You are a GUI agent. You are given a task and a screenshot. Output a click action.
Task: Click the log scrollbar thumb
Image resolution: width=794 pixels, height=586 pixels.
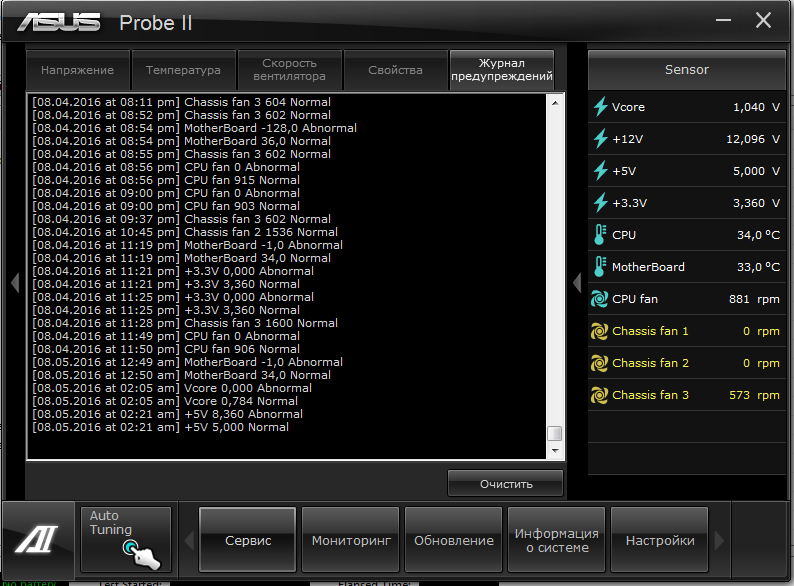coord(555,433)
